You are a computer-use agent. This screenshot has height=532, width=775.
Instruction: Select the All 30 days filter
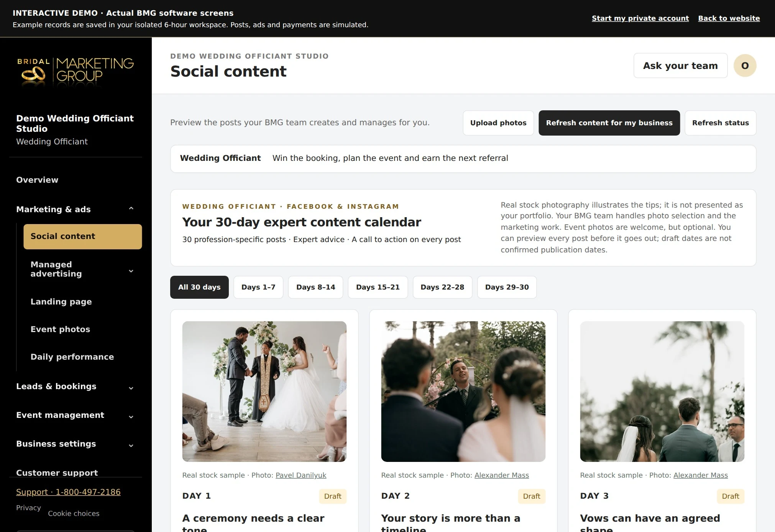click(x=199, y=287)
